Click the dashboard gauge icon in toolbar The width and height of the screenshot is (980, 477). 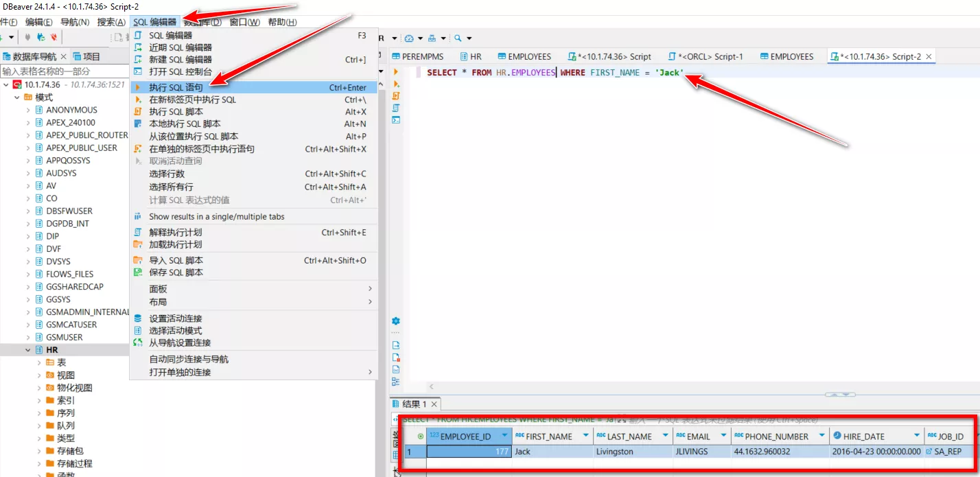pyautogui.click(x=410, y=38)
